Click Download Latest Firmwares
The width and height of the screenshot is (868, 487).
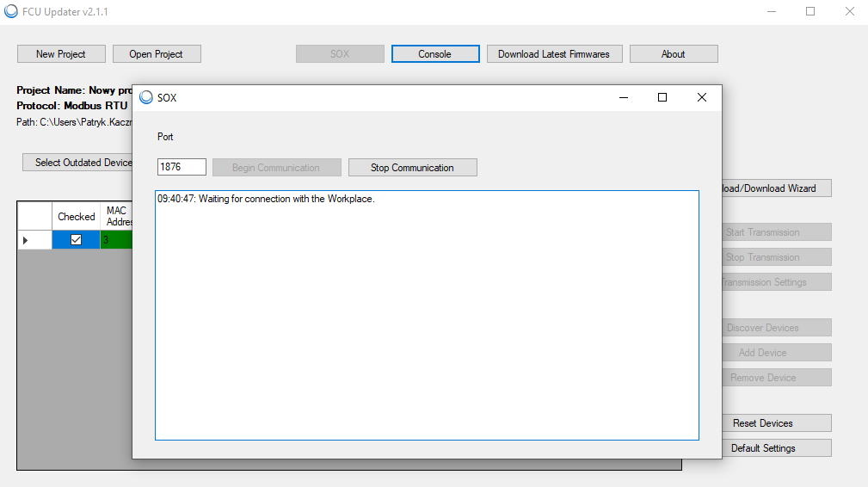(554, 54)
